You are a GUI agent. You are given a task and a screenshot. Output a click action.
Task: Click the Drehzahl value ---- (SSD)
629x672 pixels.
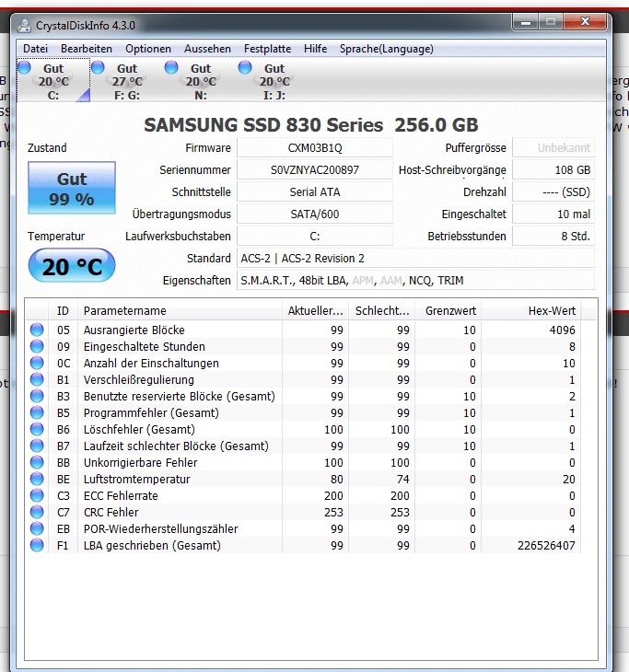(x=553, y=192)
